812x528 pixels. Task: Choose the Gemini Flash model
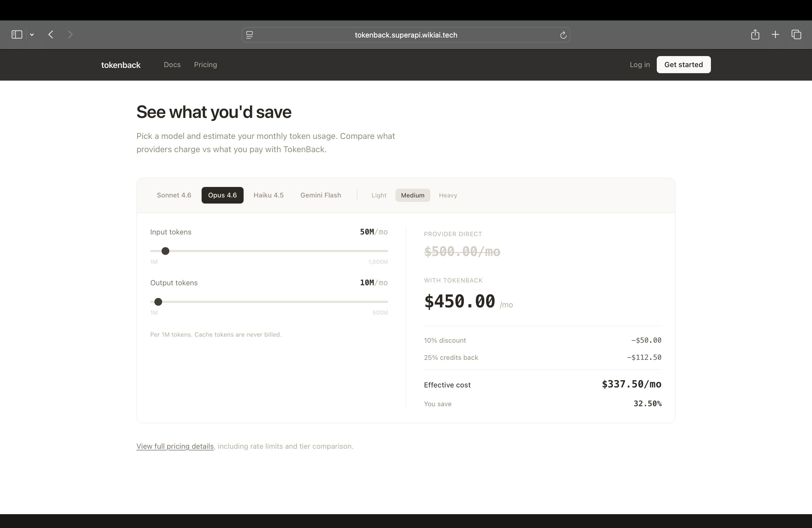(320, 195)
